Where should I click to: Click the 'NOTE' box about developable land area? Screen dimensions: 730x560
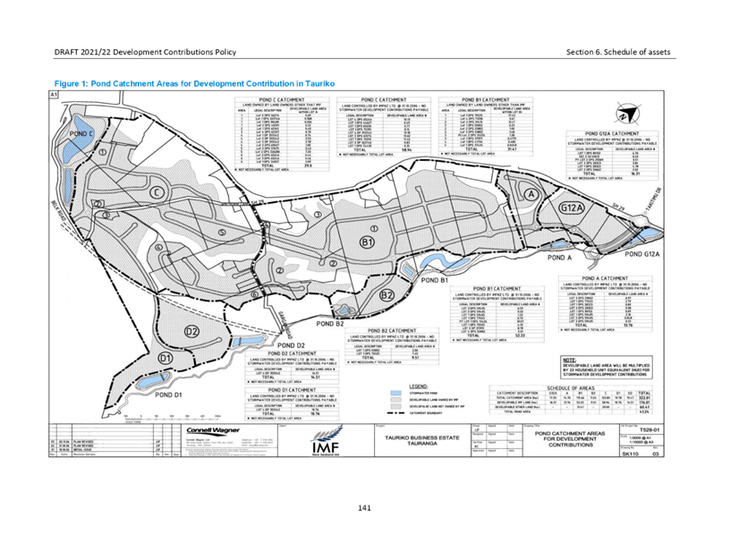click(606, 368)
